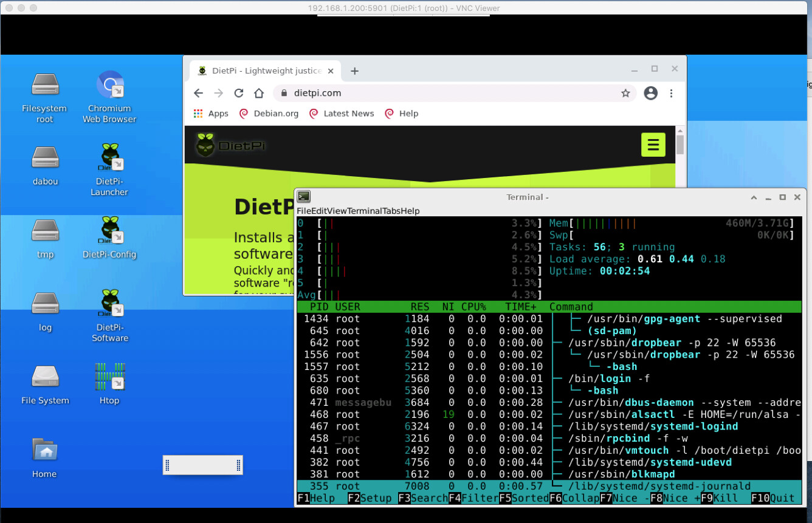Launch Htop desktop shortcut

tap(110, 384)
